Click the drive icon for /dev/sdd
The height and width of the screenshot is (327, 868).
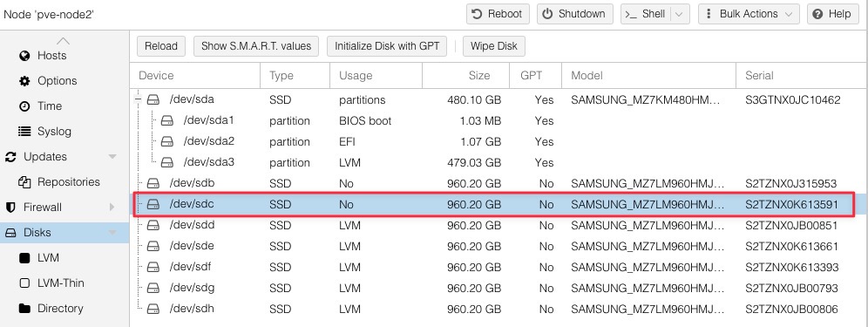[153, 226]
